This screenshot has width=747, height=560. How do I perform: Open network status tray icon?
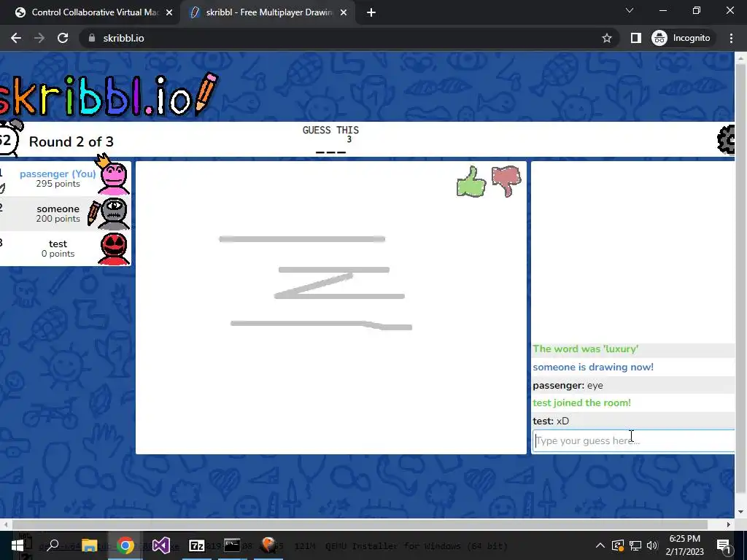click(x=635, y=545)
